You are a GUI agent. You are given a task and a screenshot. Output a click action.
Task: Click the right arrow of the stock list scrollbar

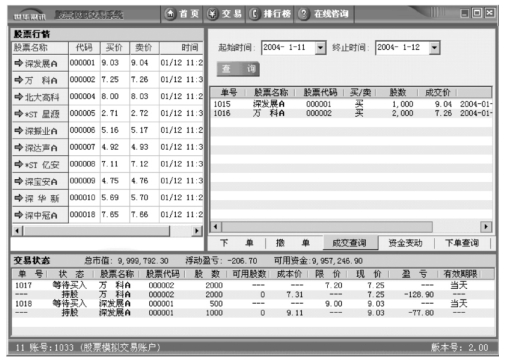coord(197,230)
